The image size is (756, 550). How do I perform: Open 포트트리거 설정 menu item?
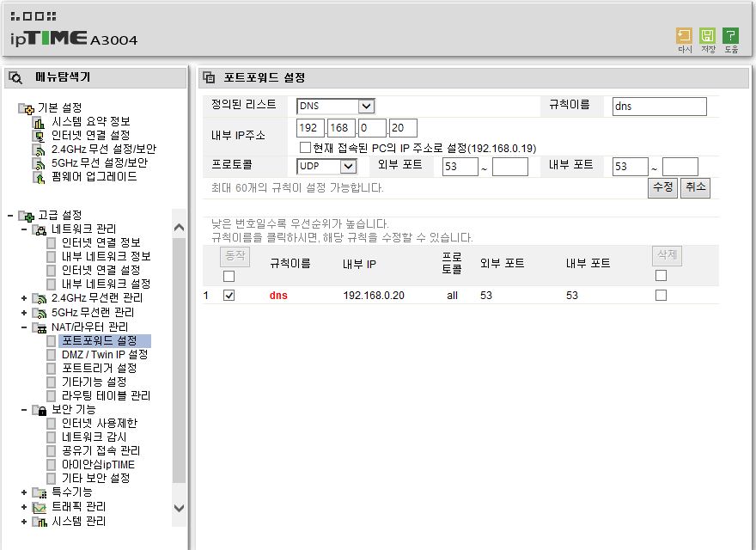(x=100, y=369)
